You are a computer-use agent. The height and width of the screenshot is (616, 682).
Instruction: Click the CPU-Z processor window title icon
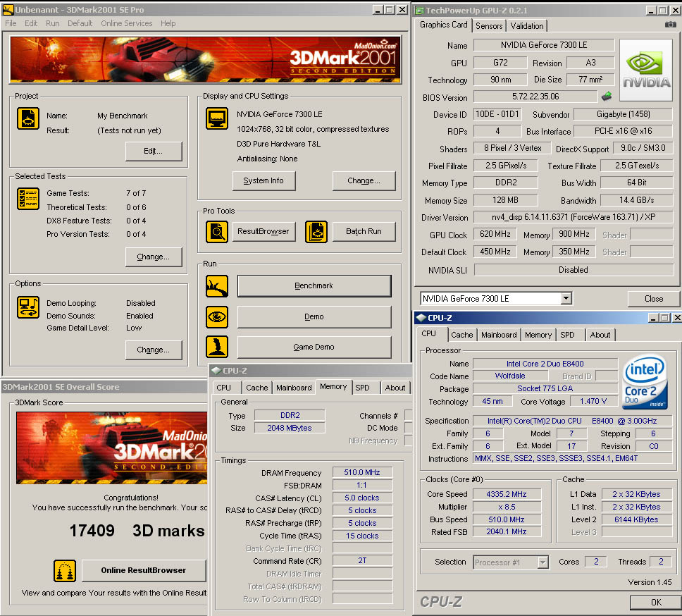[421, 318]
